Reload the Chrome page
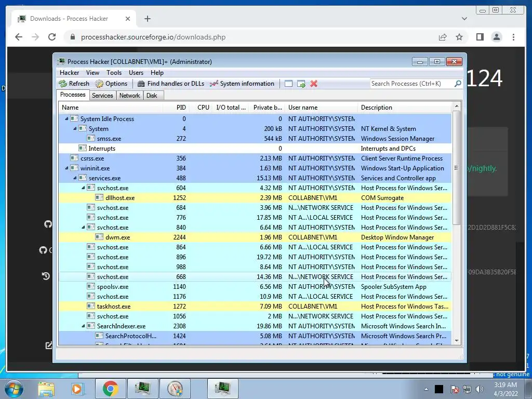532x399 pixels. [52, 37]
